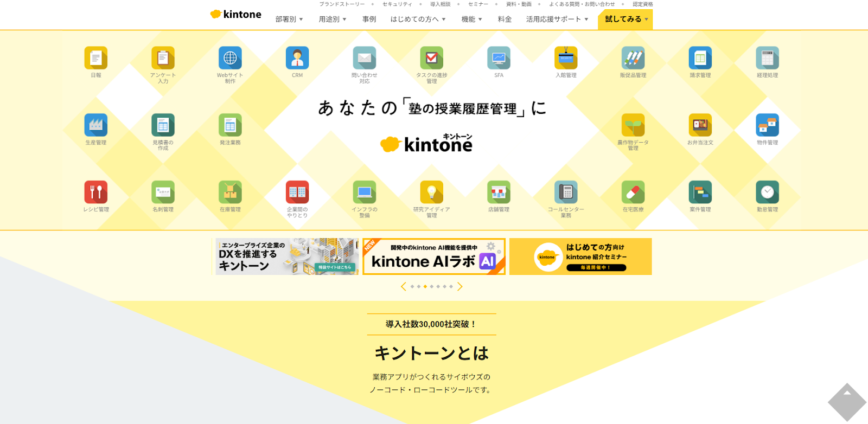Viewport: 868px width, 424px height.
Task: Open the CRM app icon
Action: [297, 58]
